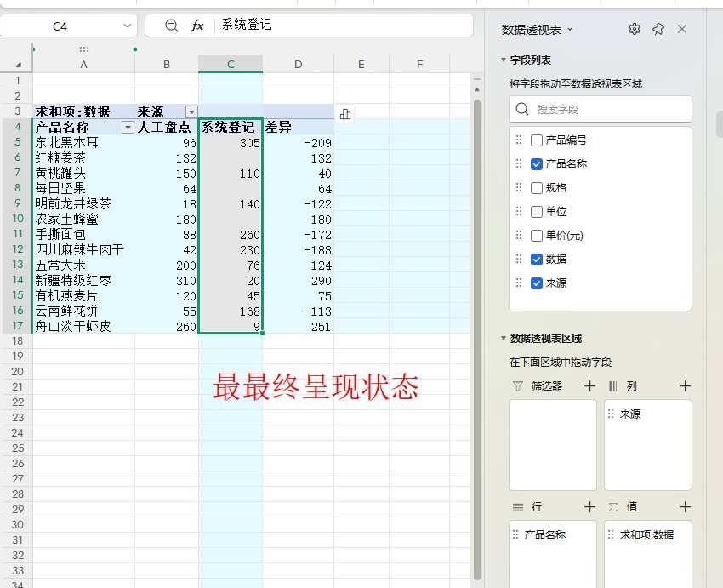723x588 pixels.
Task: Select the 求和项:数据 value field item
Action: coord(647,534)
